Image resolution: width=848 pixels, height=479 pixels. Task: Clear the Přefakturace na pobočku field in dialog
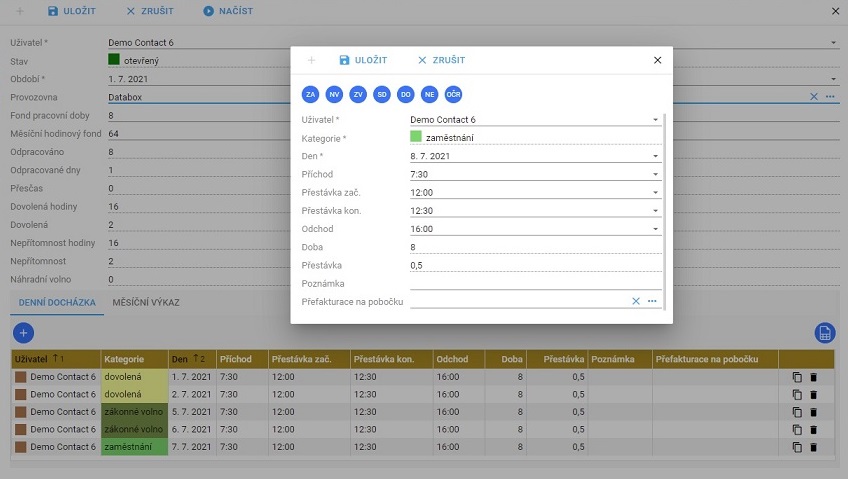click(635, 301)
